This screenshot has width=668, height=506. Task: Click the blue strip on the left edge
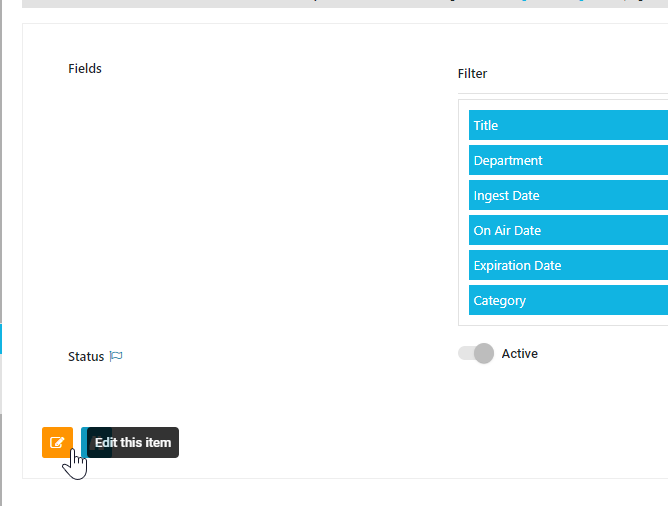coord(1,338)
